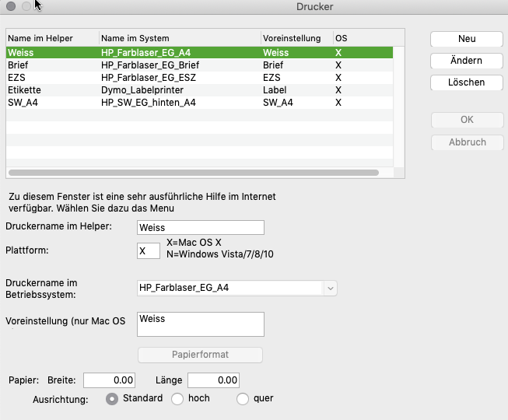Viewport: 508px width, 420px height.
Task: Select the quer orientation radio button
Action: point(243,399)
